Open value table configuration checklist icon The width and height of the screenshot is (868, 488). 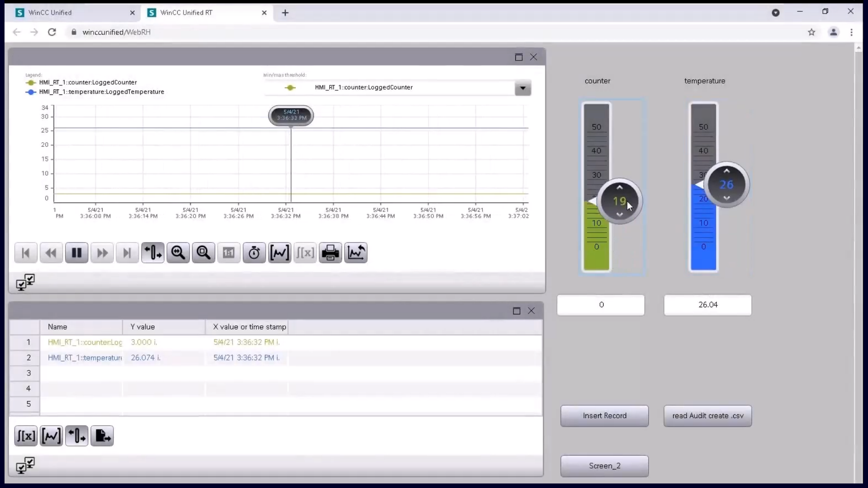click(25, 465)
